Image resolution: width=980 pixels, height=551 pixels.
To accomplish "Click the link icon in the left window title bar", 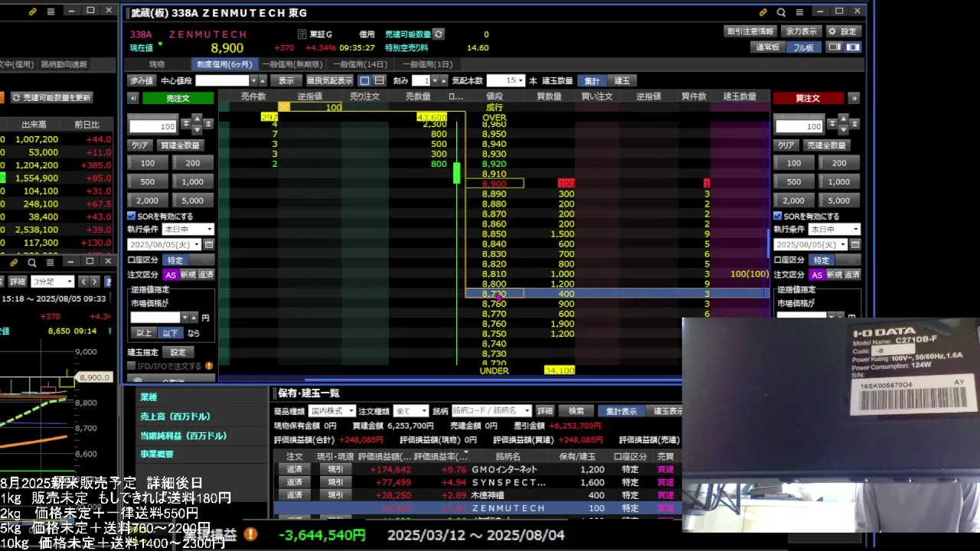I will tap(32, 11).
